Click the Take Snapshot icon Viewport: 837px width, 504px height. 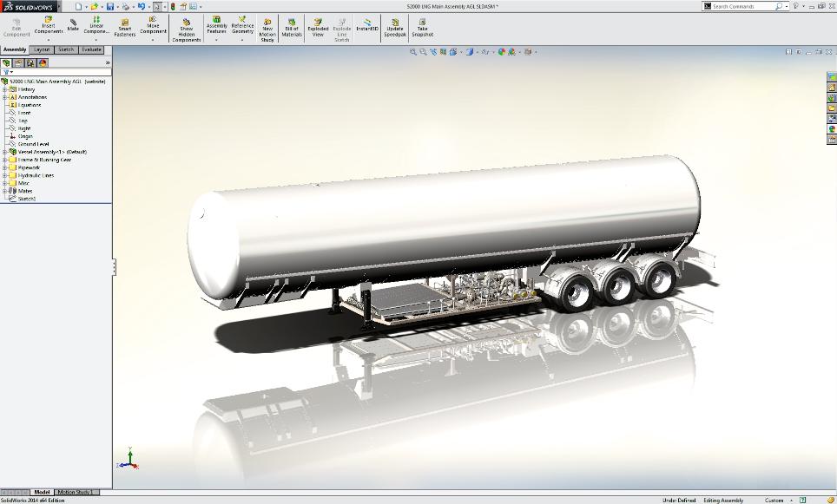pyautogui.click(x=422, y=27)
